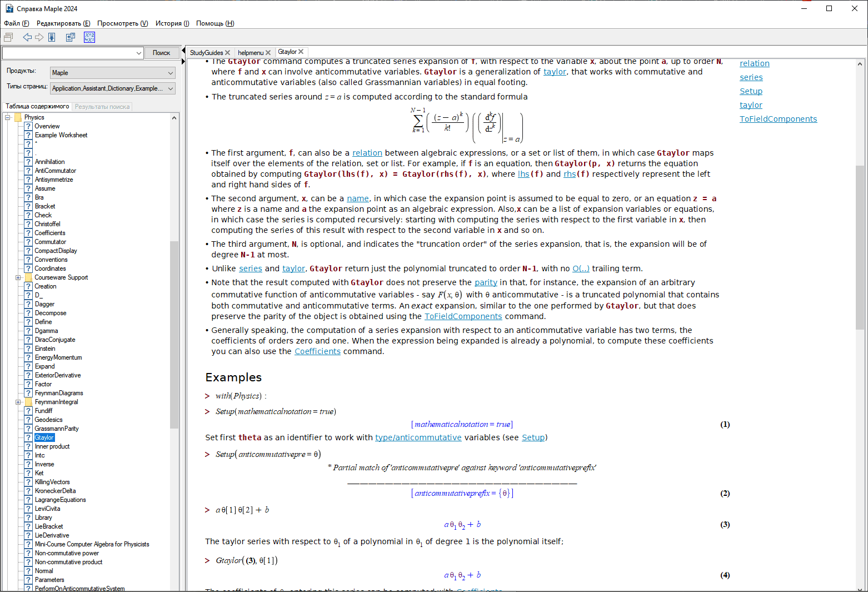868x592 pixels.
Task: Open the Просмотреть menu
Action: [123, 23]
